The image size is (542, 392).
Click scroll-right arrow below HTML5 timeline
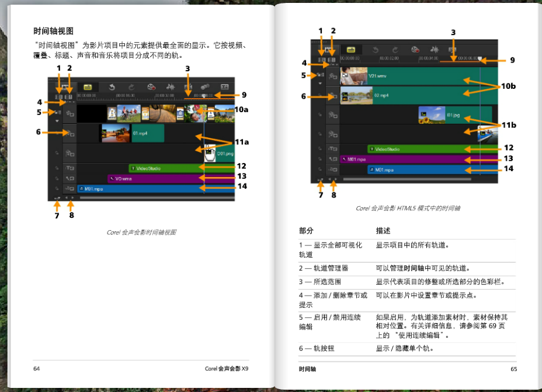click(336, 179)
